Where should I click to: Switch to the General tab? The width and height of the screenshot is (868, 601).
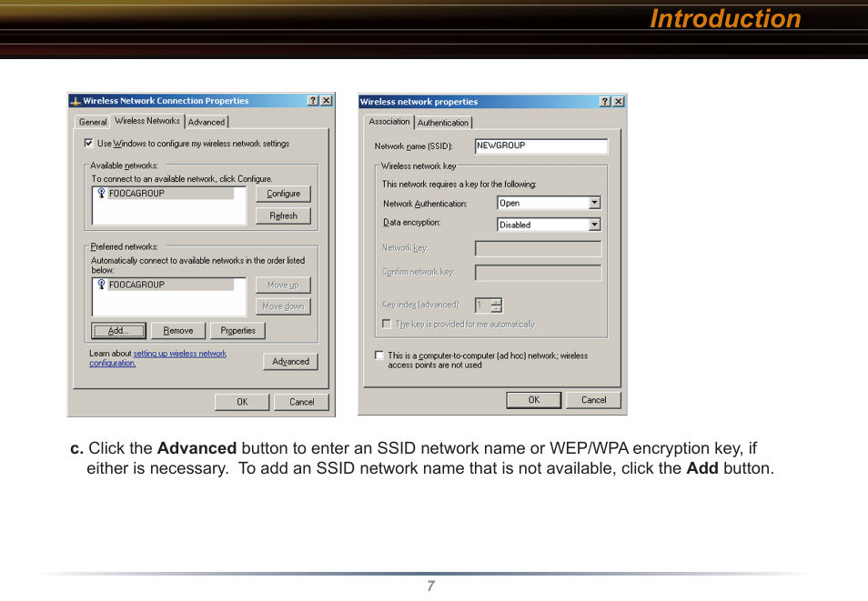(93, 122)
